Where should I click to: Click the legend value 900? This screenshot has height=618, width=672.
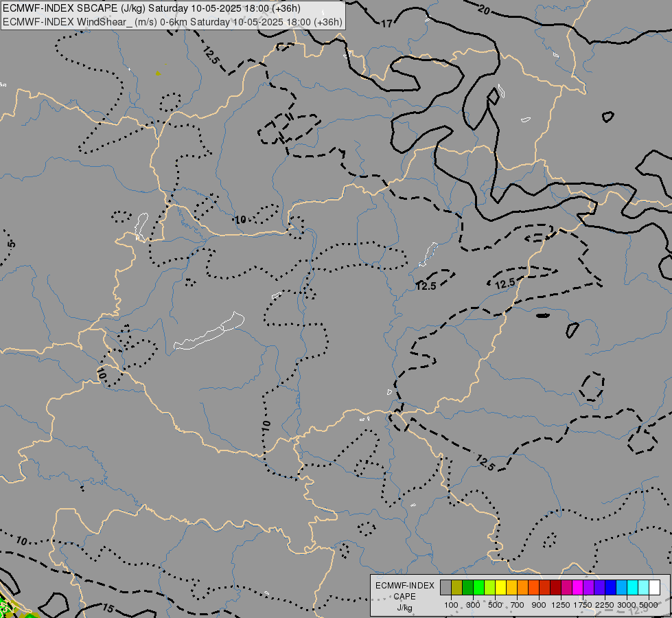539,605
